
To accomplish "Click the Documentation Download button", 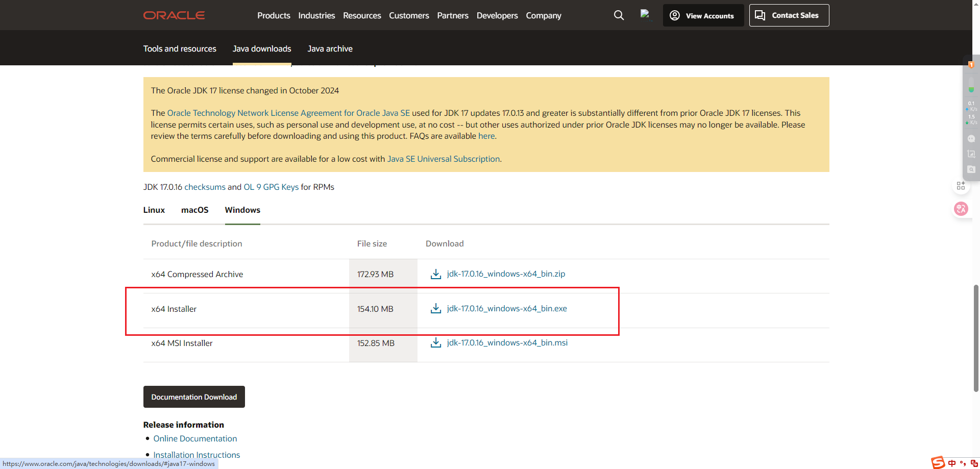I will click(x=194, y=397).
